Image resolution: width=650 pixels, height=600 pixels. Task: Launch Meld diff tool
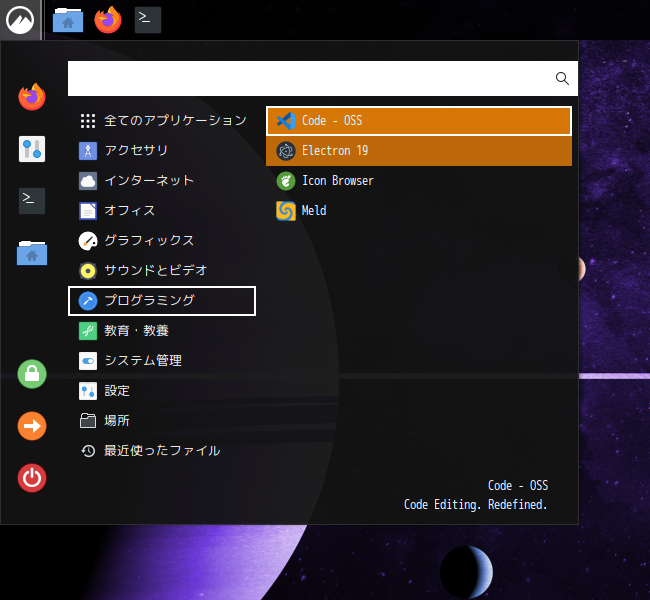(x=419, y=211)
